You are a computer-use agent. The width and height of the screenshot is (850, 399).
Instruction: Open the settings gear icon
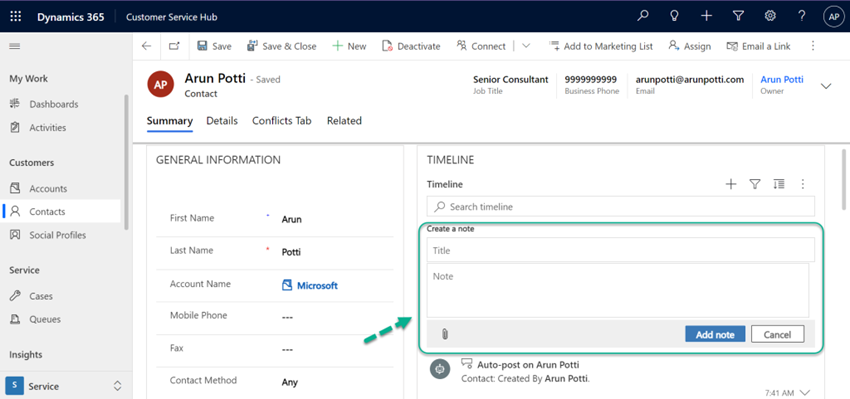coord(770,16)
